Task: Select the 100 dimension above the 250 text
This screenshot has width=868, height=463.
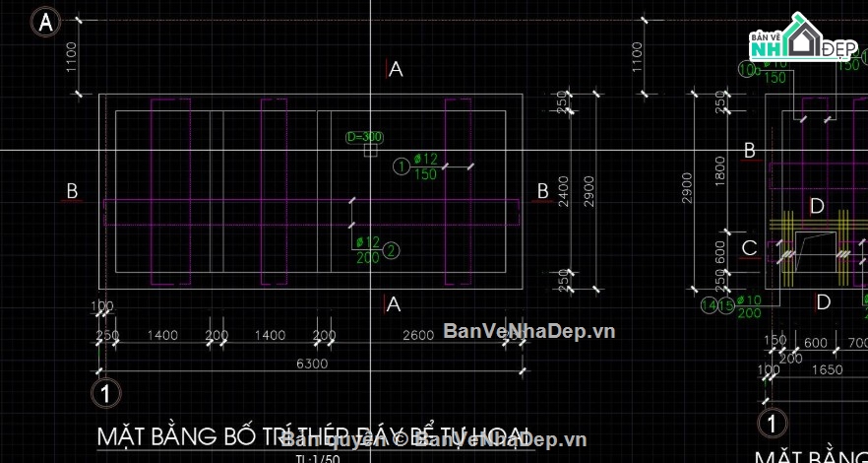Action: (102, 305)
